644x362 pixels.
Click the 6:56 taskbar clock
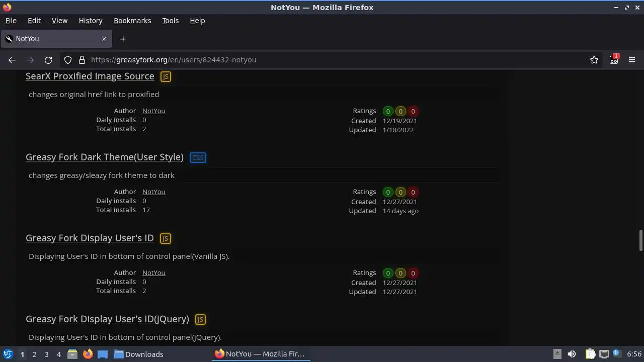tap(634, 354)
